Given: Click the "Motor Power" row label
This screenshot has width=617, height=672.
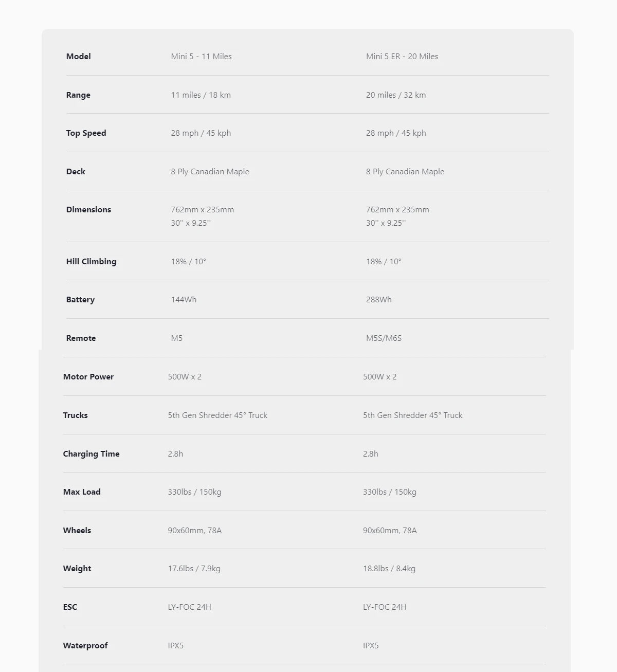Looking at the screenshot, I should click(88, 377).
